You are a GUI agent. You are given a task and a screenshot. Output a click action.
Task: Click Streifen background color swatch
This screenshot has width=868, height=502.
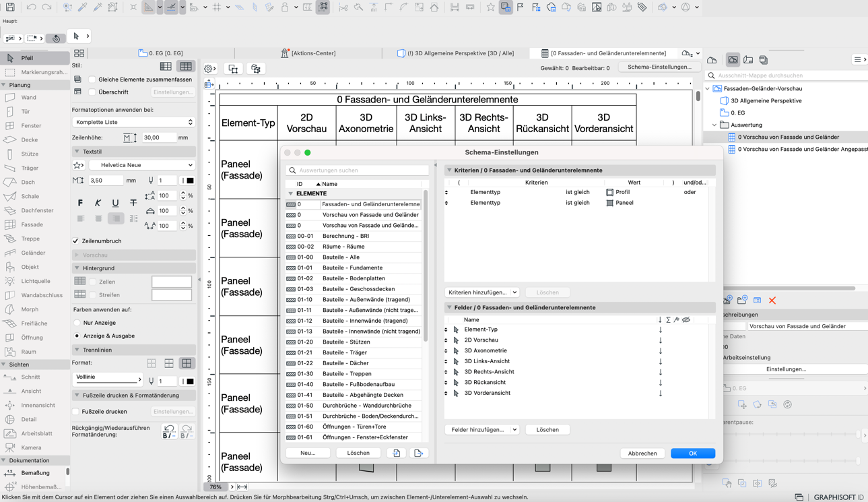pyautogui.click(x=172, y=295)
